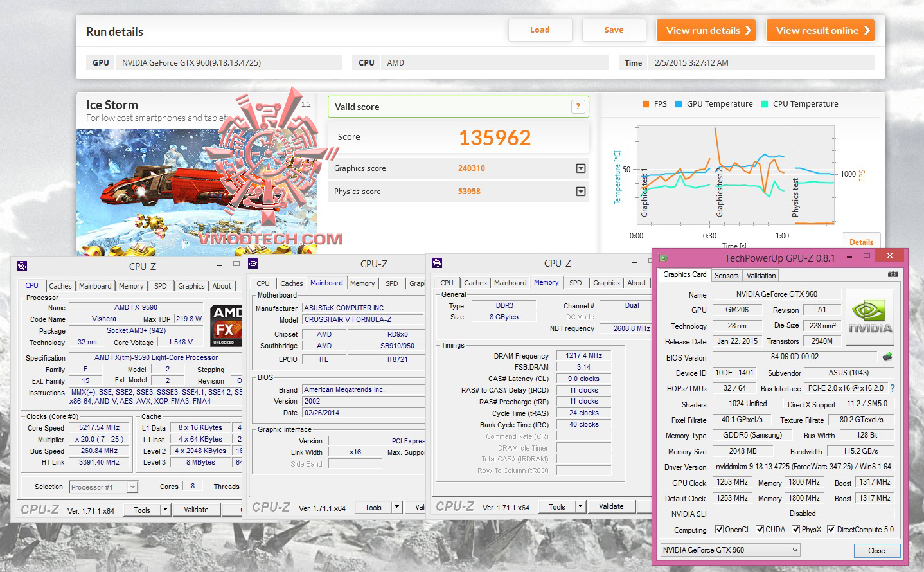
Task: Click View result online button
Action: (x=821, y=30)
